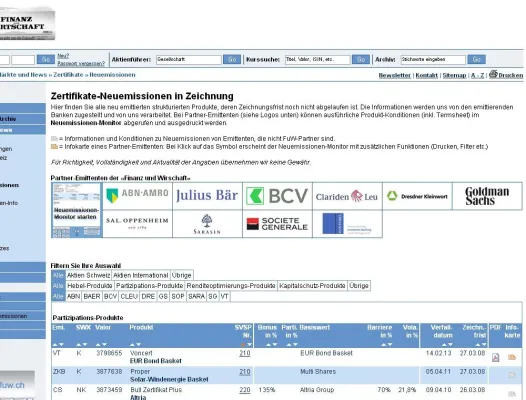Select valor number 3877638
This screenshot has height=400, width=526.
(109, 371)
